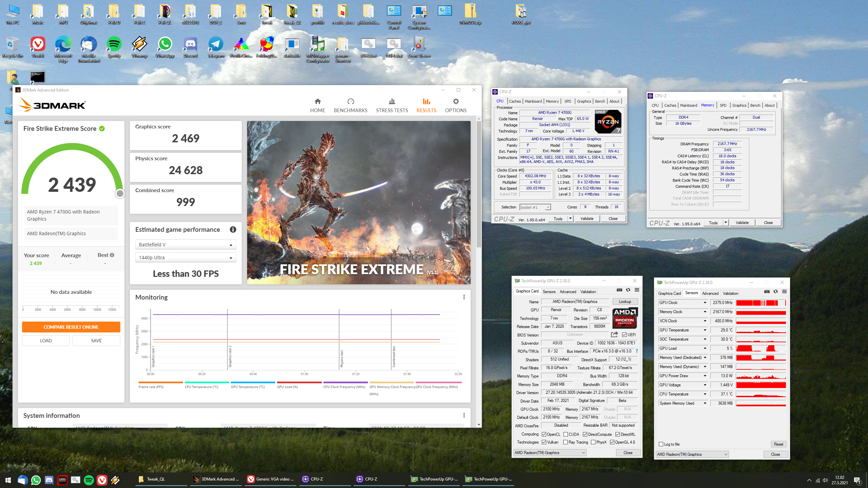Click the info icon next to Best
868x488 pixels.
pos(112,255)
